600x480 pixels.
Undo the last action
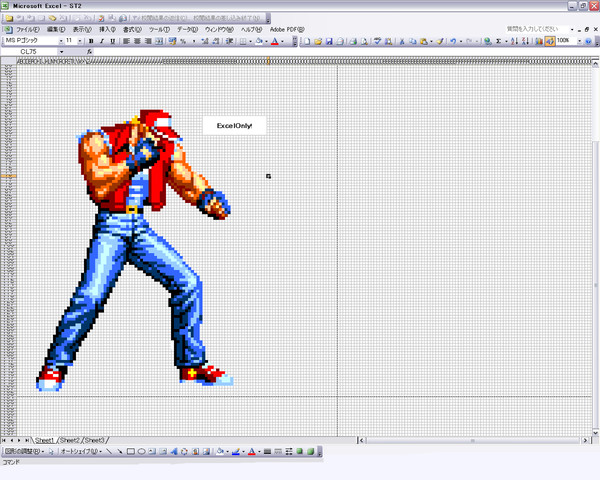click(x=453, y=41)
